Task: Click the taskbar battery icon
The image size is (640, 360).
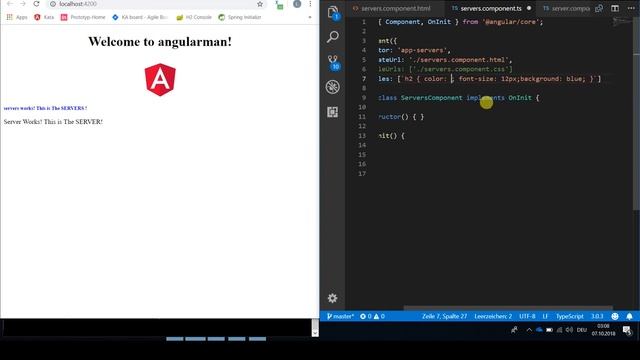Action: click(x=549, y=330)
